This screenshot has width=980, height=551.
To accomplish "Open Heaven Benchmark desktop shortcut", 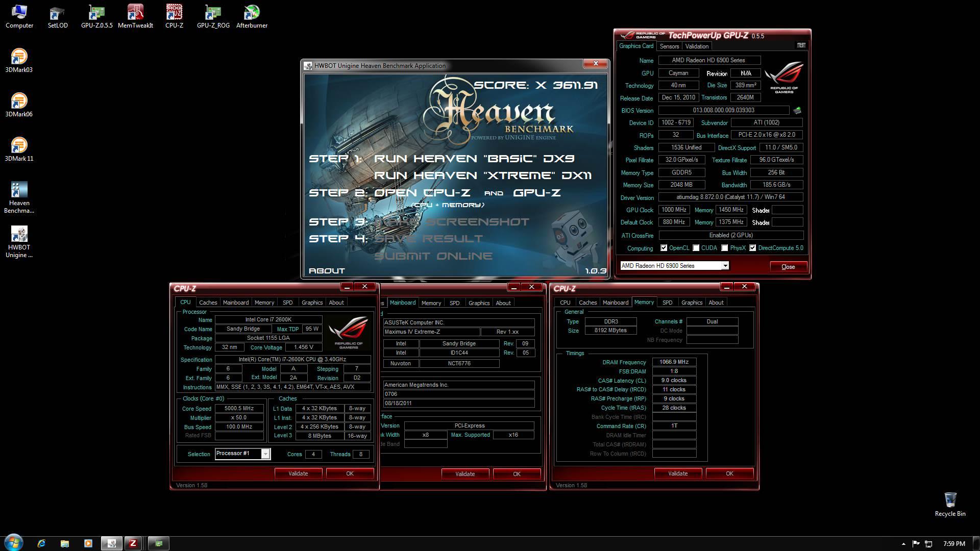I will [x=19, y=197].
